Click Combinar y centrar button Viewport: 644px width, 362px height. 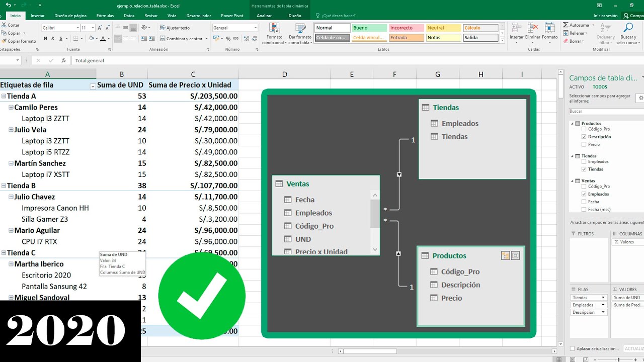(183, 39)
